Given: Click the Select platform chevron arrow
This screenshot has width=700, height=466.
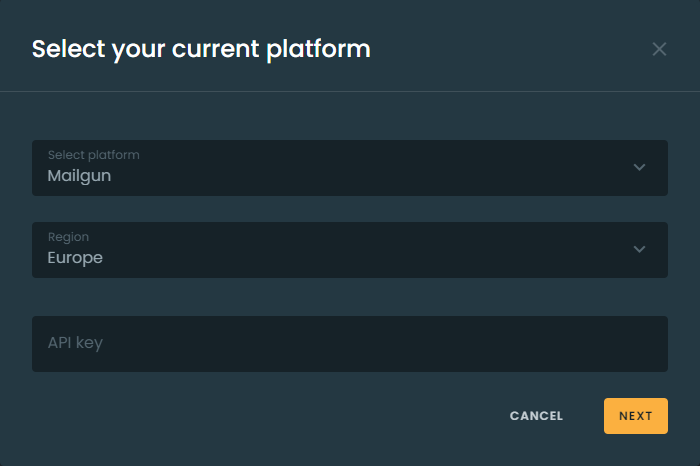Looking at the screenshot, I should (640, 167).
